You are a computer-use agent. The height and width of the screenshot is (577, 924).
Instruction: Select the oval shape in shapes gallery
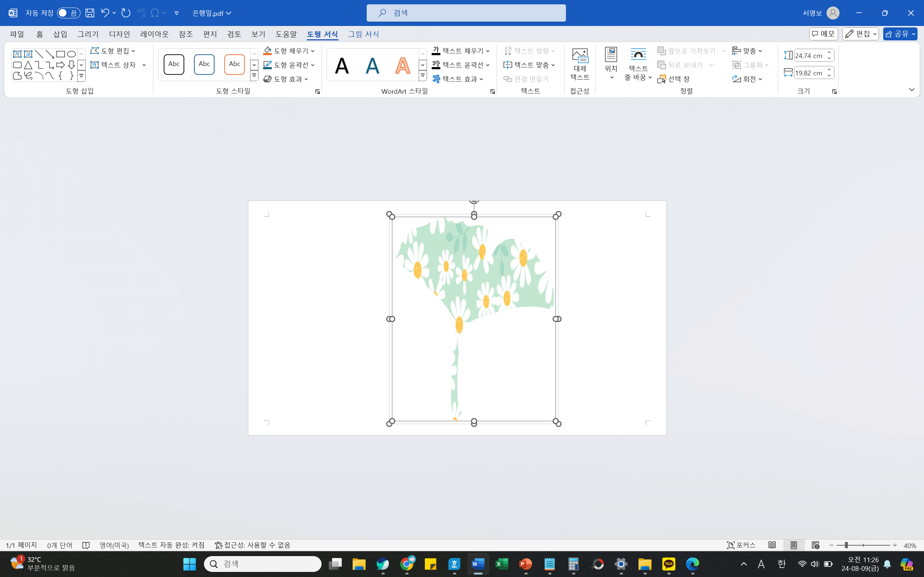71,54
